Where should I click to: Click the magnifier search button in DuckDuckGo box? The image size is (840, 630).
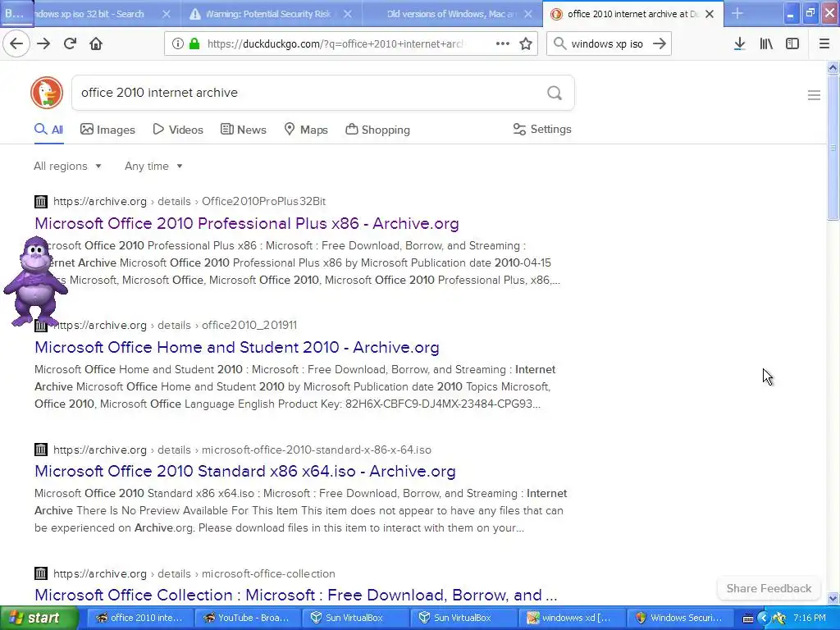pos(555,93)
